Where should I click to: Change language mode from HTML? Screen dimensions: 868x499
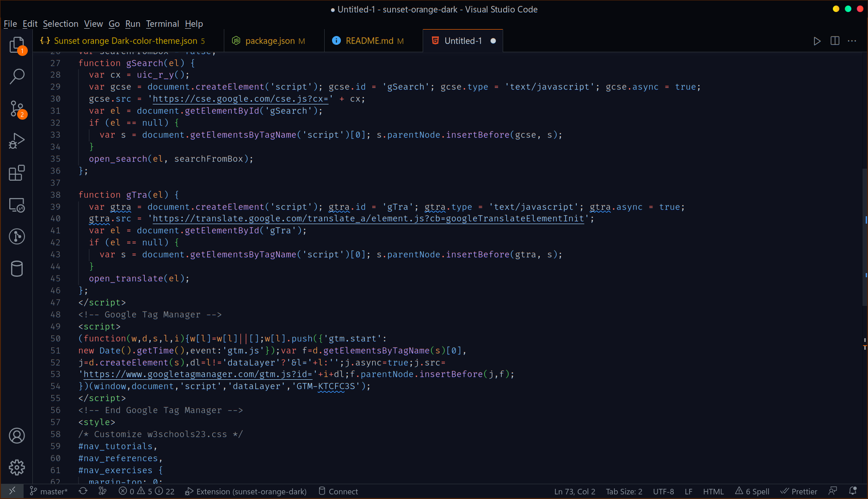tap(713, 491)
